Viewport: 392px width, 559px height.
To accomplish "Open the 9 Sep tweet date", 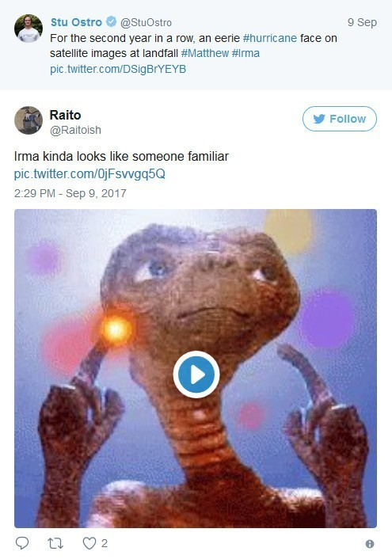I will 362,22.
